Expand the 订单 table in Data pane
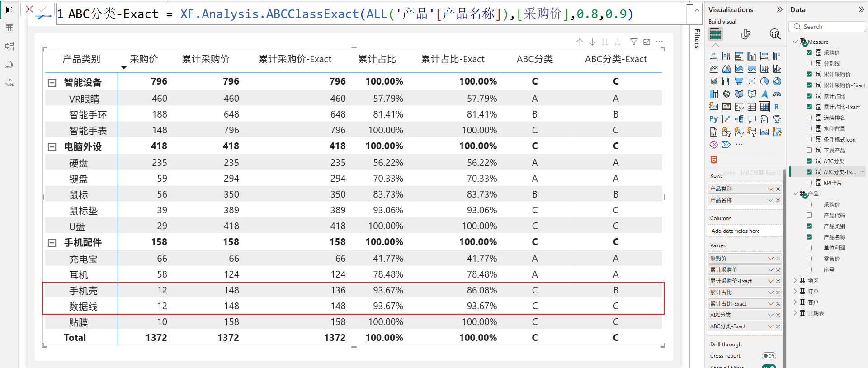Image resolution: width=868 pixels, height=368 pixels. click(795, 291)
